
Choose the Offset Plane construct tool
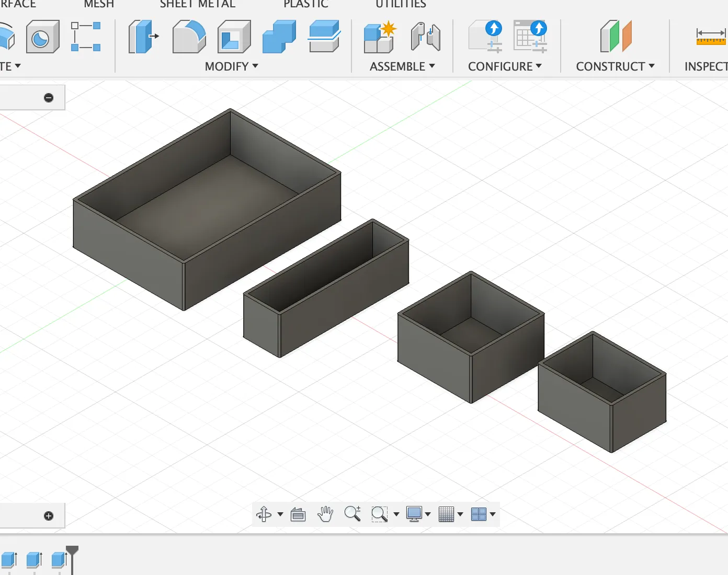(616, 37)
